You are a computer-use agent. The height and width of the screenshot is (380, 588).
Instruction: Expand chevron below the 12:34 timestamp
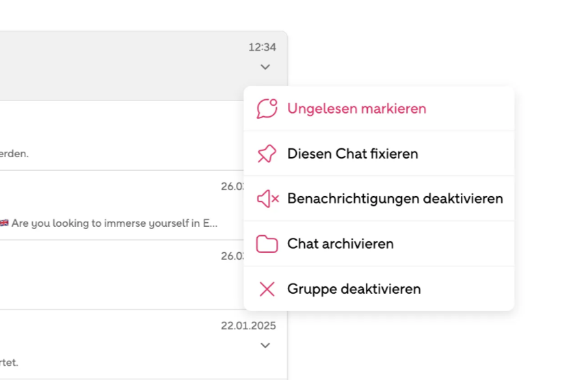(x=265, y=67)
